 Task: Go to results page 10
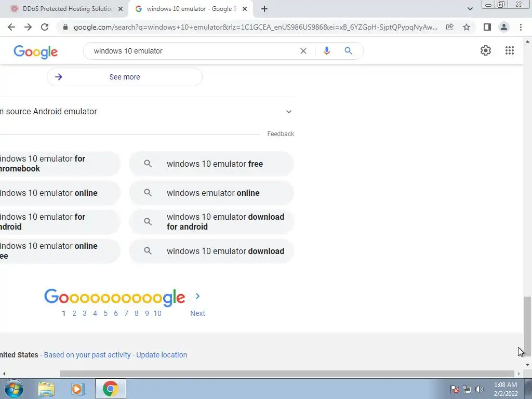coord(157,313)
